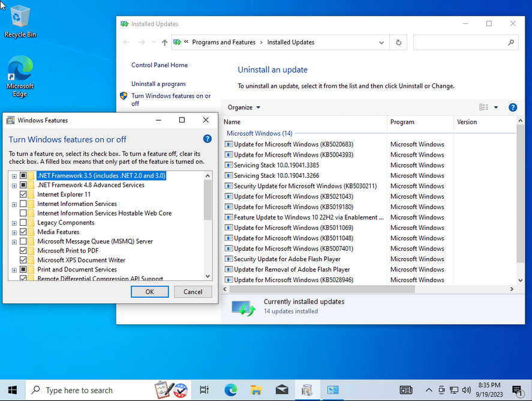The width and height of the screenshot is (532, 401).
Task: Collapse the Microsoft Windows (14) group header
Action: pos(260,133)
